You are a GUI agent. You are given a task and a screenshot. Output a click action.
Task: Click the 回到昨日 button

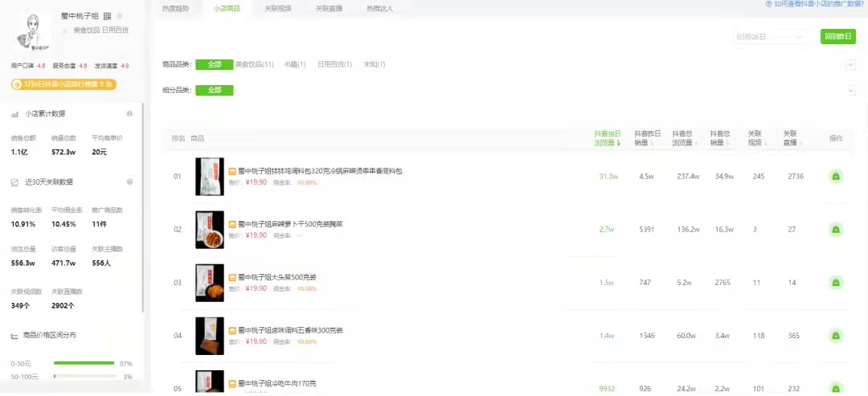838,37
